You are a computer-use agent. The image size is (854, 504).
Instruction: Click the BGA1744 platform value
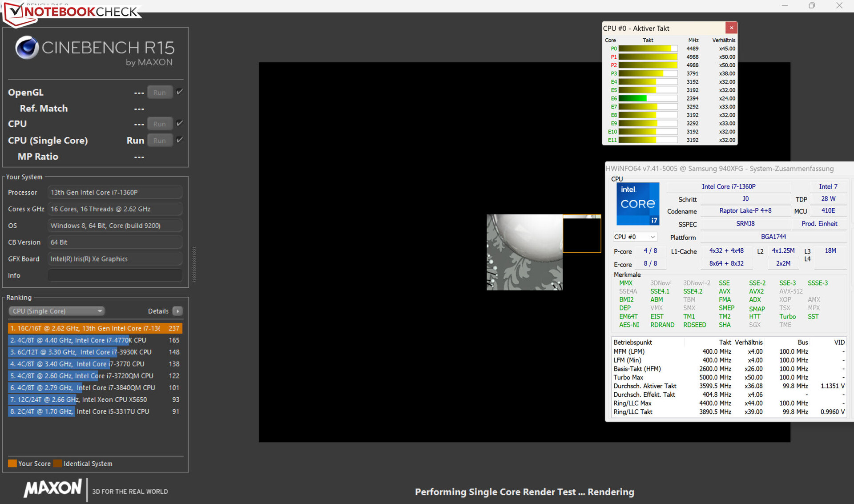tap(773, 237)
